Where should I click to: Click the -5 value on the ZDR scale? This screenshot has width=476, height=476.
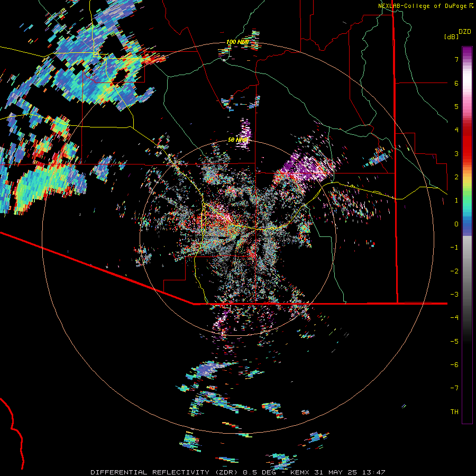pos(454,342)
